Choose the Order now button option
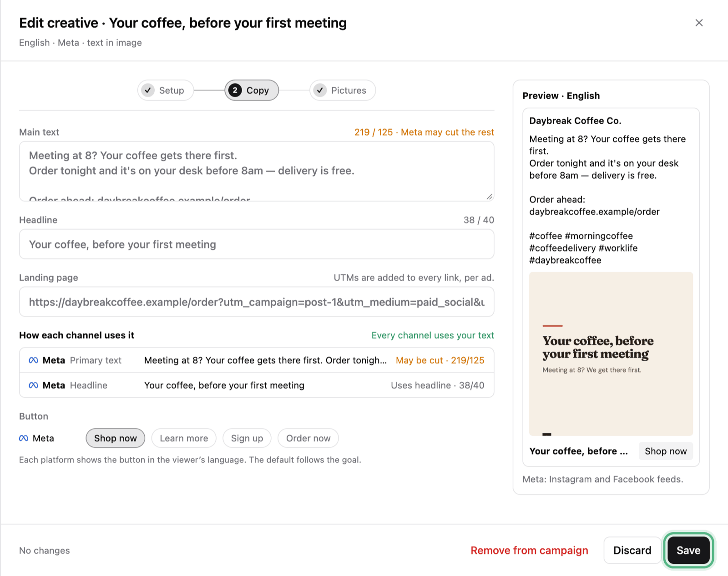 (308, 438)
